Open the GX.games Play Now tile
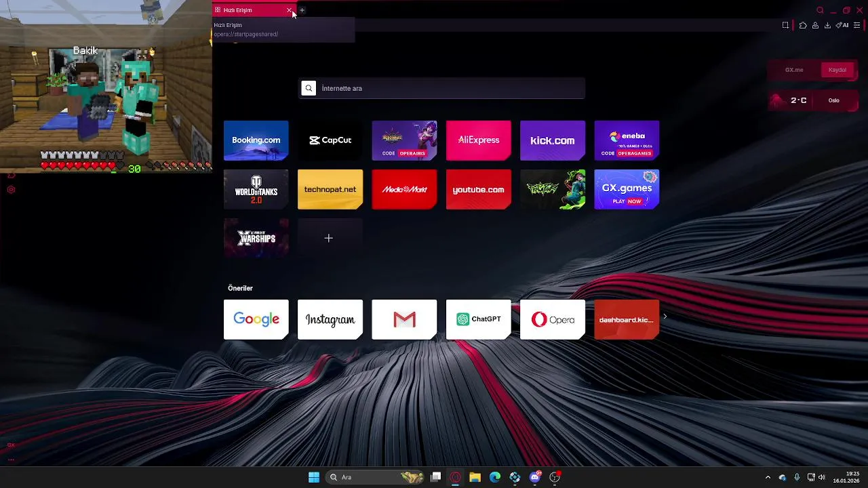Screen dimensions: 868x488 [627, 189]
